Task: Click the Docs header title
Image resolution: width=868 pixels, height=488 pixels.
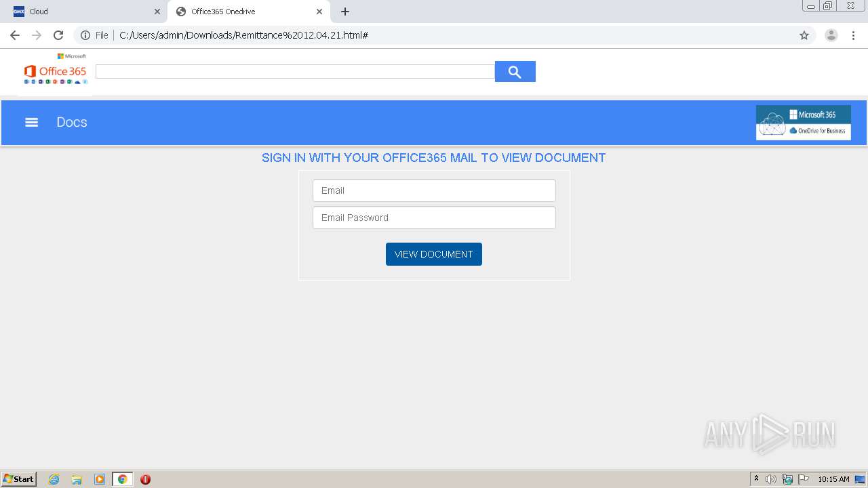Action: point(72,122)
